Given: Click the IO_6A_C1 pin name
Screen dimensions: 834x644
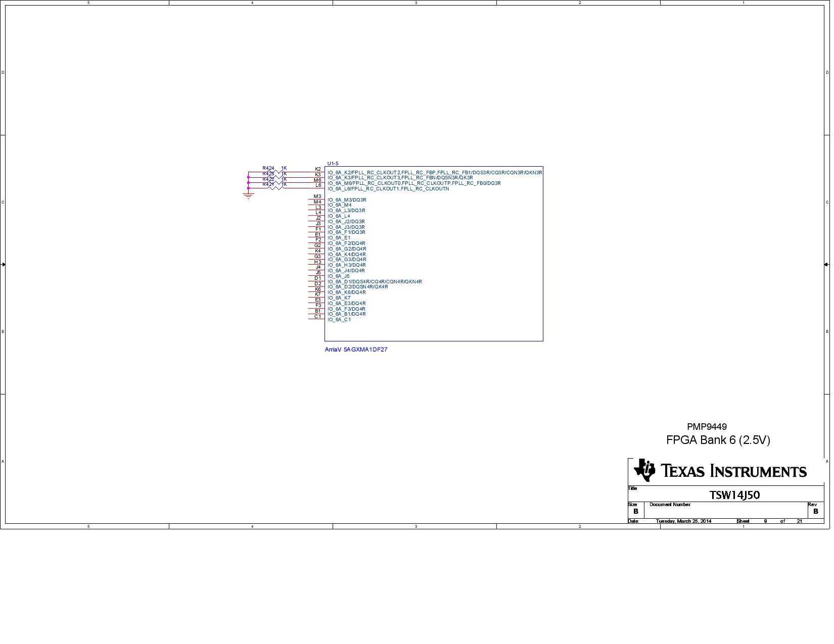Looking at the screenshot, I should coord(339,320).
